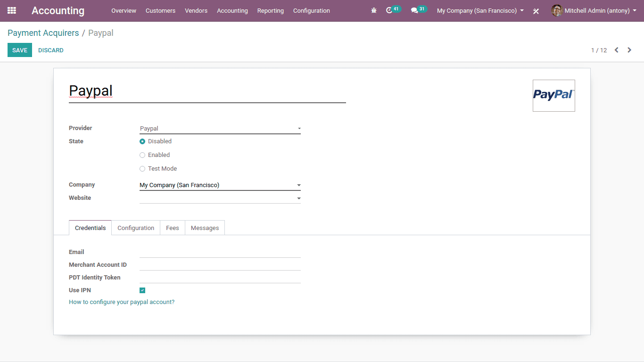Open the top Configuration menu
This screenshot has width=644, height=362.
pos(312,10)
